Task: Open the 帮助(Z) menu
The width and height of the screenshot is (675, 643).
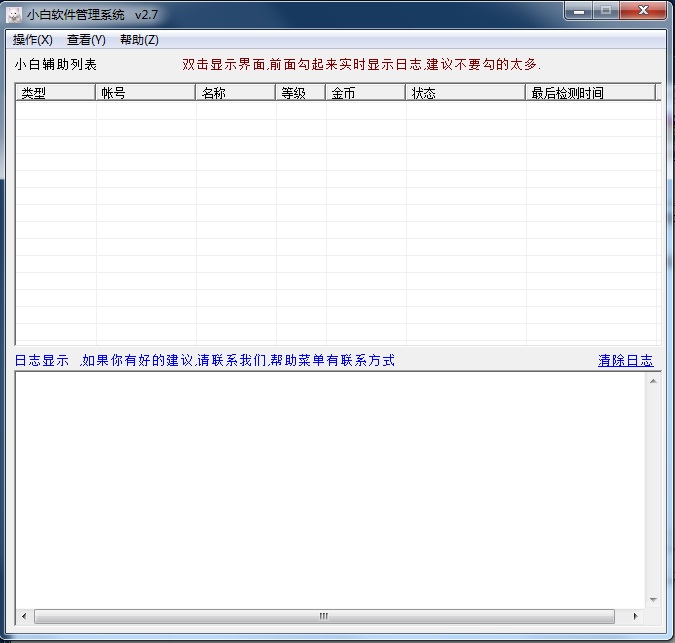Action: 139,40
